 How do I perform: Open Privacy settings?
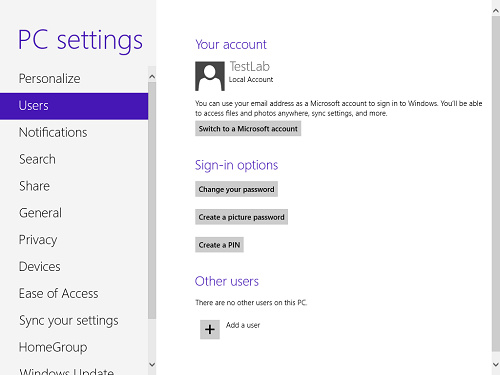74,240
